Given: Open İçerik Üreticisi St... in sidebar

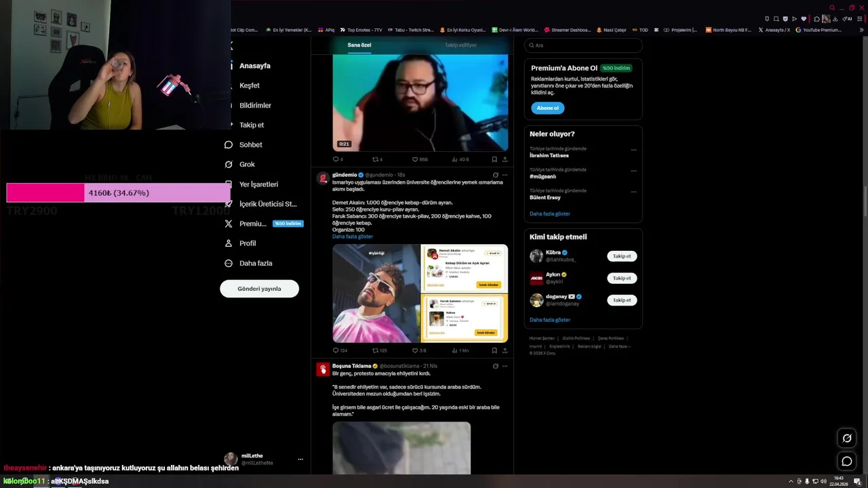Looking at the screenshot, I should 268,204.
